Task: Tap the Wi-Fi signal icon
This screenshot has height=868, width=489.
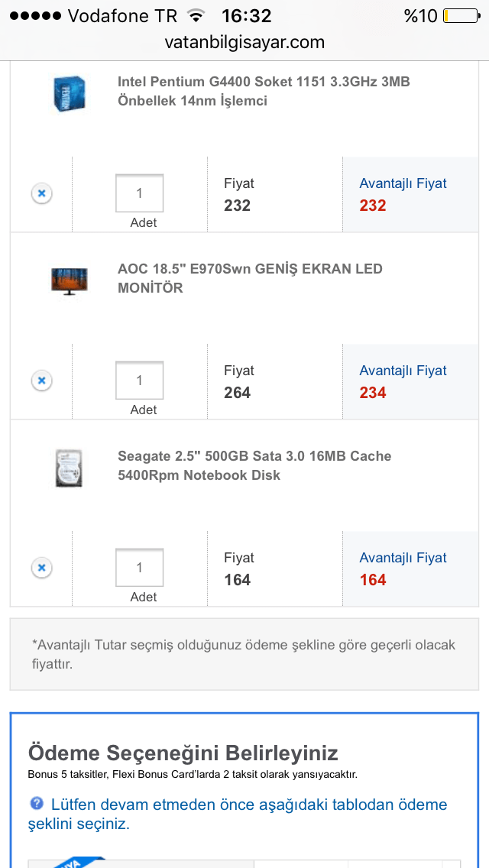Action: (x=196, y=16)
